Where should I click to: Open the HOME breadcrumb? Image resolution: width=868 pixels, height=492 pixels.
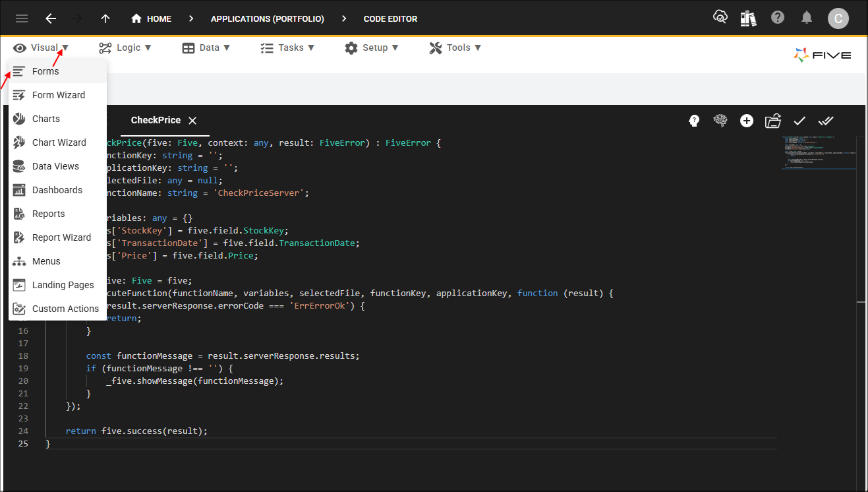coord(151,18)
